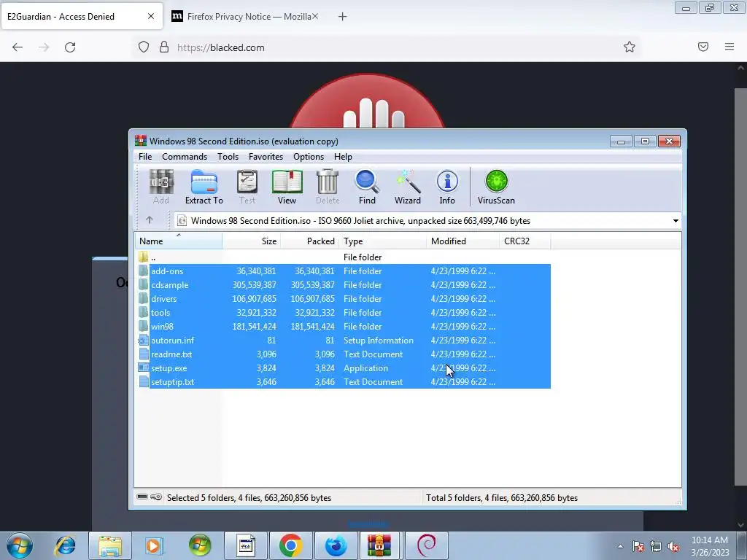Click the Firefox reload button

click(x=70, y=47)
